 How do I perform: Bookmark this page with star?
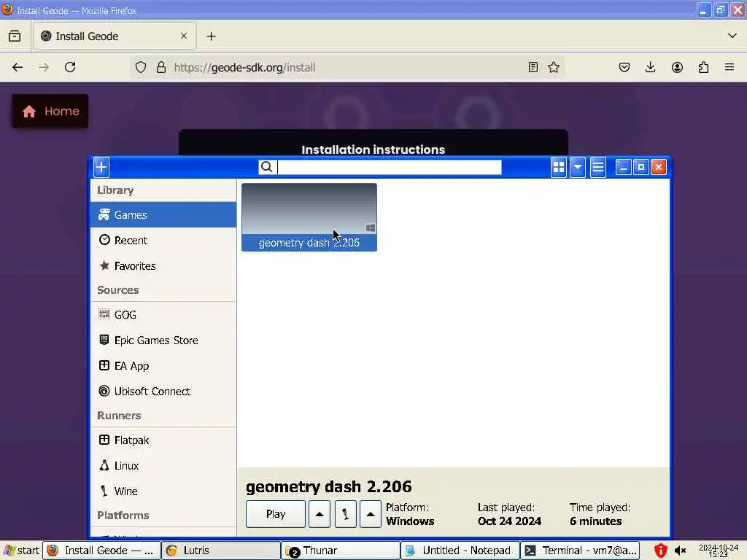pos(554,68)
